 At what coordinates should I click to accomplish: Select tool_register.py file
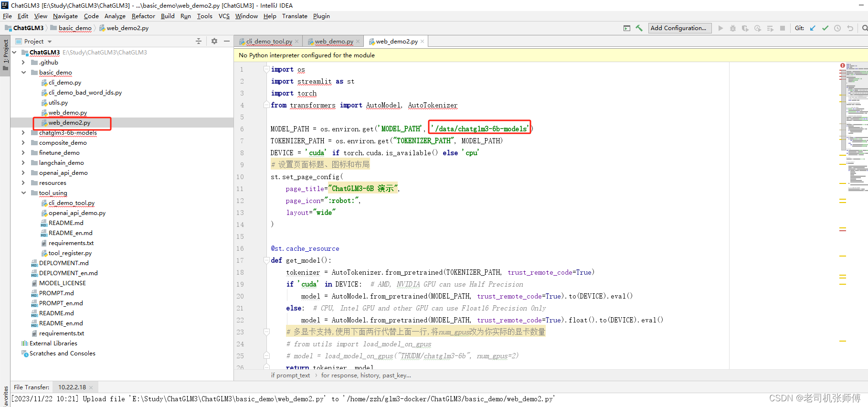click(x=70, y=253)
